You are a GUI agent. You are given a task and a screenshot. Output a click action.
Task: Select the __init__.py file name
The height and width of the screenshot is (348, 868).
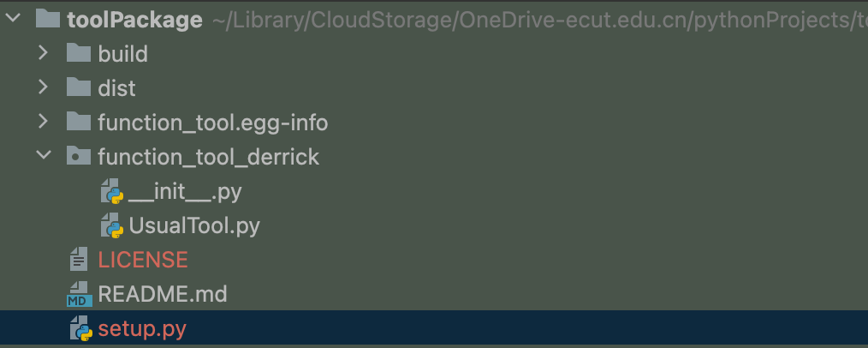(x=185, y=191)
